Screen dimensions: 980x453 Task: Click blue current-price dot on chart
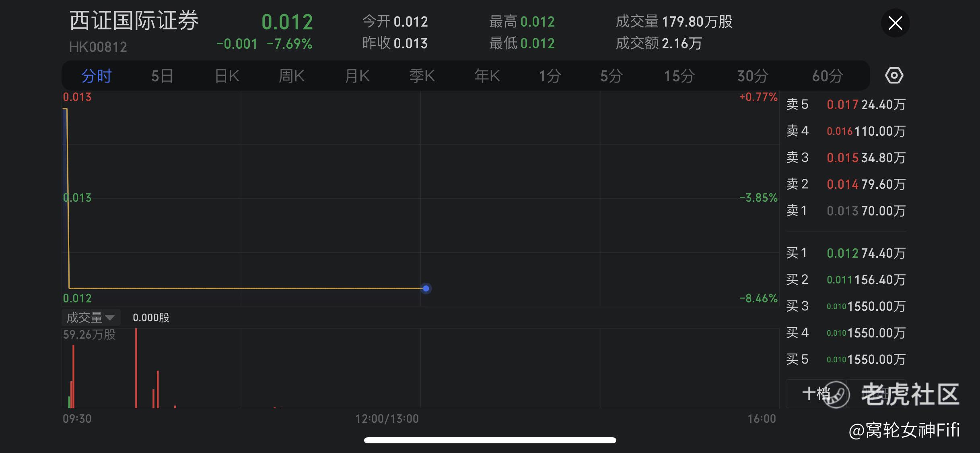[426, 288]
